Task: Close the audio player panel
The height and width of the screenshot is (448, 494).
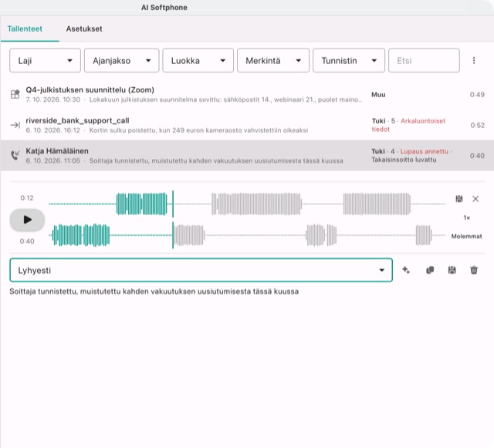Action: pyautogui.click(x=475, y=199)
